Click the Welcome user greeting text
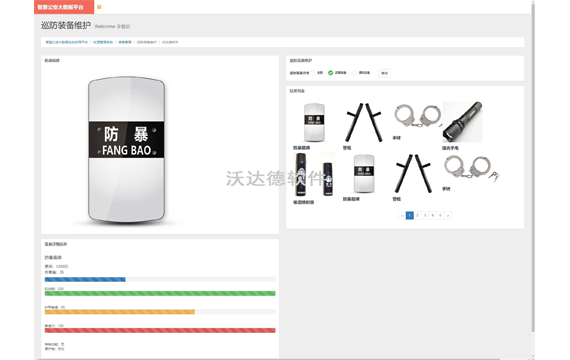 112,27
